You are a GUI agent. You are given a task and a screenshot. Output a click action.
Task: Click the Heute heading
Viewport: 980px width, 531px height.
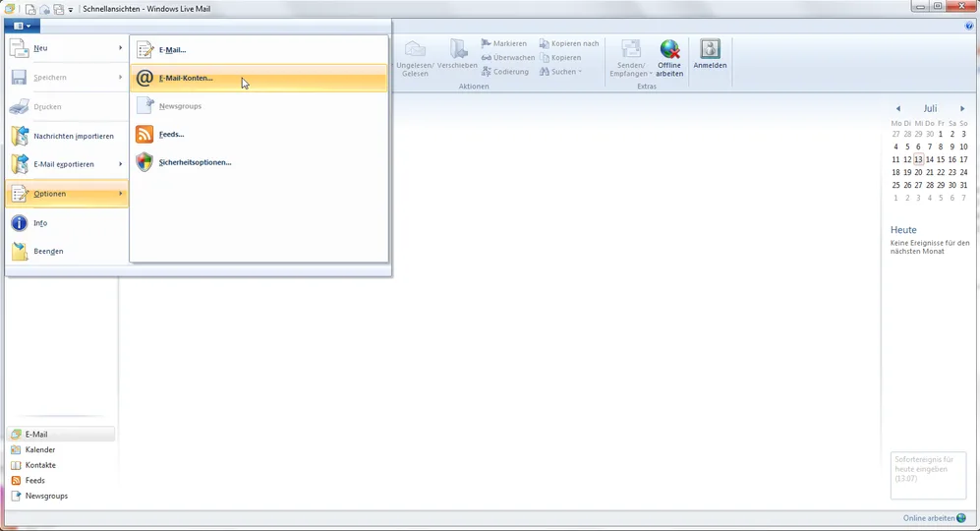tap(903, 230)
